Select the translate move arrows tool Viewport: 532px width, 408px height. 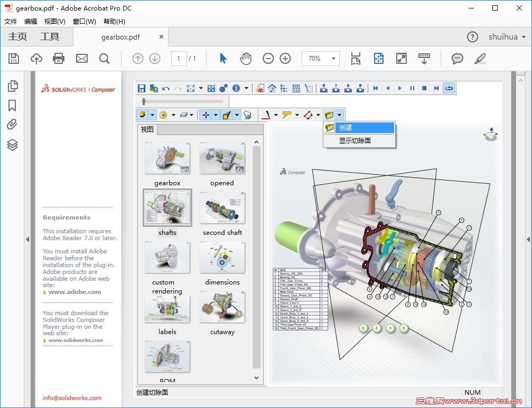pyautogui.click(x=206, y=115)
